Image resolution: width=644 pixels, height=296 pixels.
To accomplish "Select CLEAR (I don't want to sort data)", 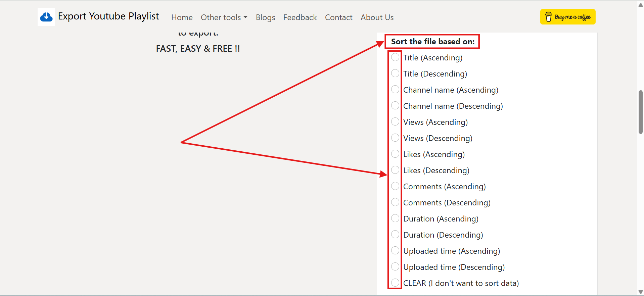I will (395, 283).
